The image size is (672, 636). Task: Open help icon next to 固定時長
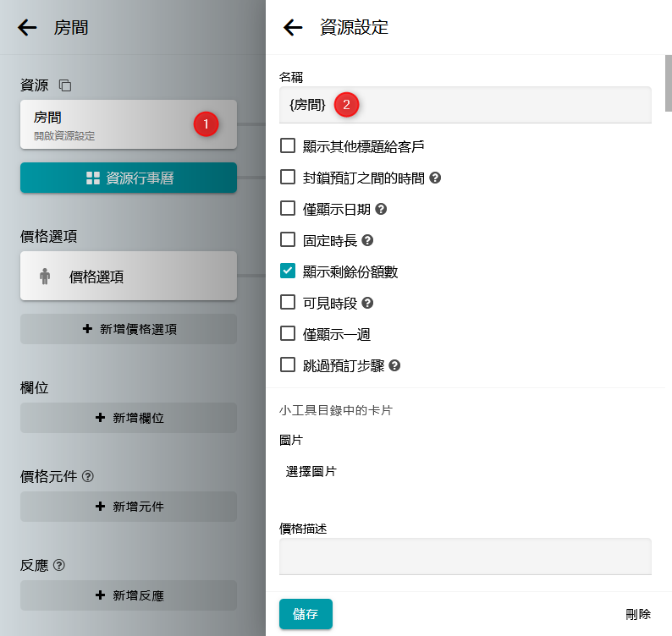(x=367, y=240)
